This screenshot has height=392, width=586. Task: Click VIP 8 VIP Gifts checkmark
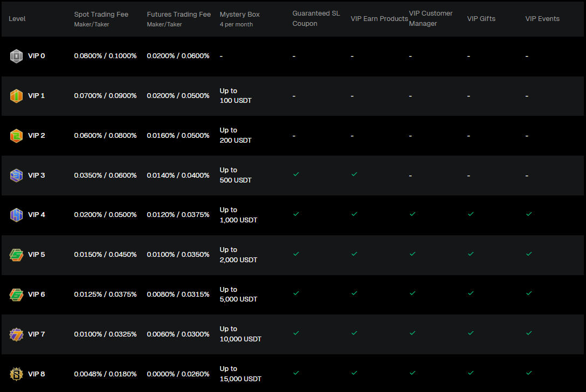tap(471, 373)
